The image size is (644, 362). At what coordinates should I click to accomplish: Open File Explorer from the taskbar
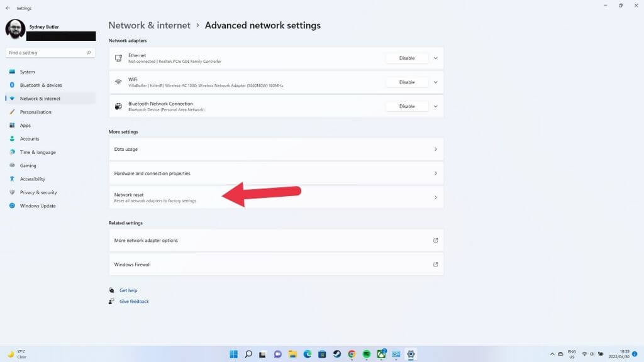pyautogui.click(x=292, y=354)
